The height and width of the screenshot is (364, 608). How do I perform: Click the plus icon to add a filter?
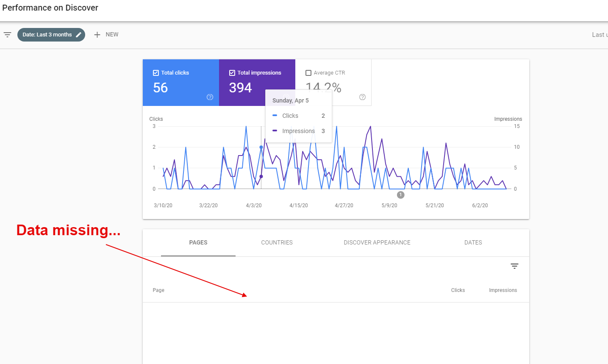(97, 35)
